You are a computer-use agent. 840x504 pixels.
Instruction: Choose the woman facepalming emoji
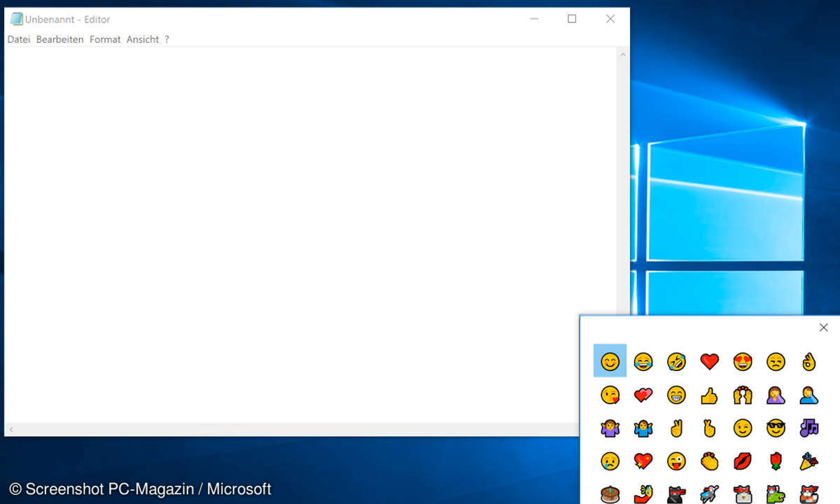click(x=776, y=395)
